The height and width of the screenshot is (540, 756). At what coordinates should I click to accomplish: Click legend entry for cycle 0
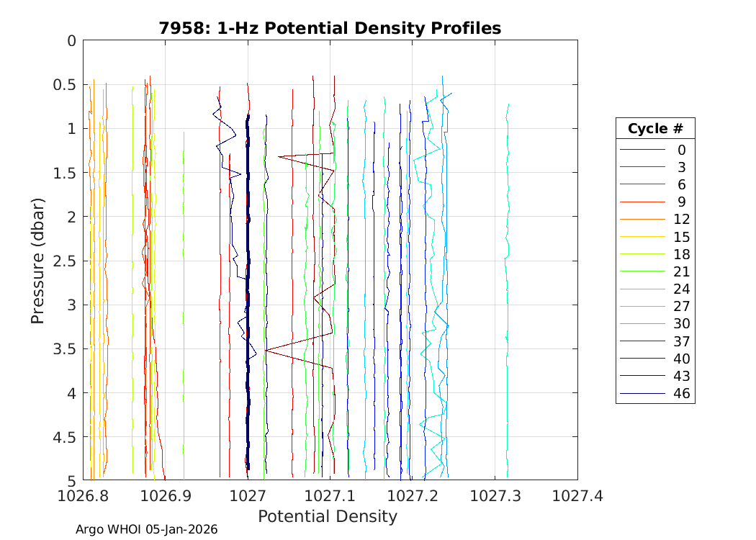680,150
